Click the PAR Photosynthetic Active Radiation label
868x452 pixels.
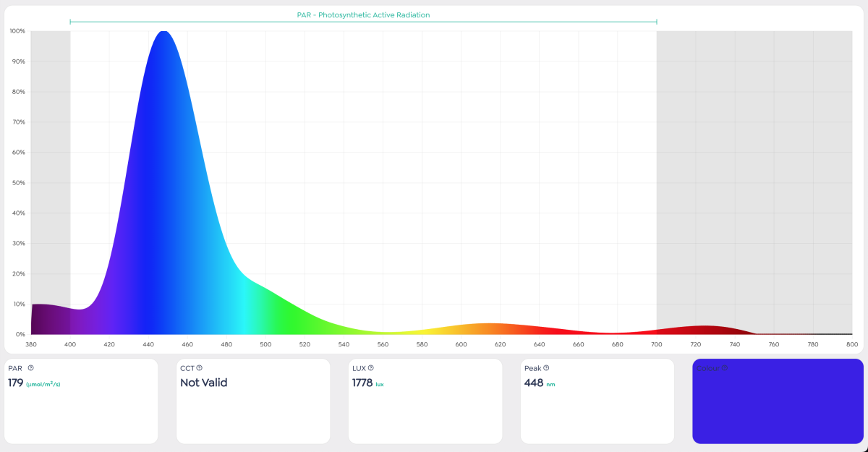point(363,14)
